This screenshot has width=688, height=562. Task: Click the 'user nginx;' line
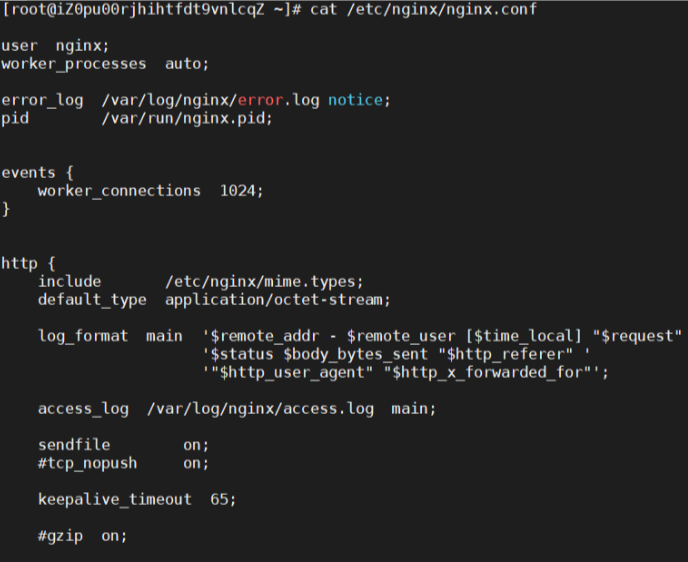(x=55, y=46)
